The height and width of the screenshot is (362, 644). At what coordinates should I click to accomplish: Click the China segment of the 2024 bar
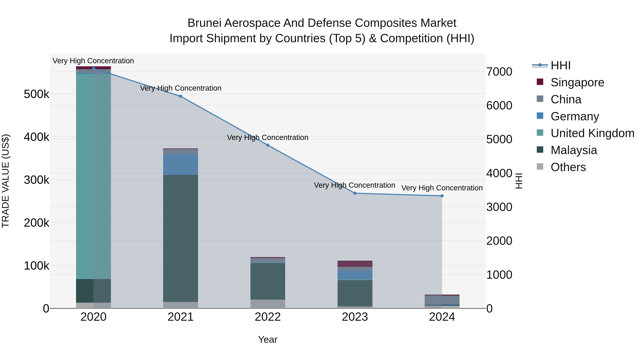[442, 300]
